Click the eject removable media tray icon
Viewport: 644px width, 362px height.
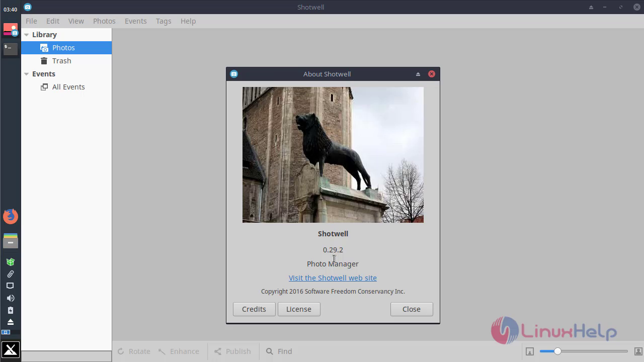11,322
